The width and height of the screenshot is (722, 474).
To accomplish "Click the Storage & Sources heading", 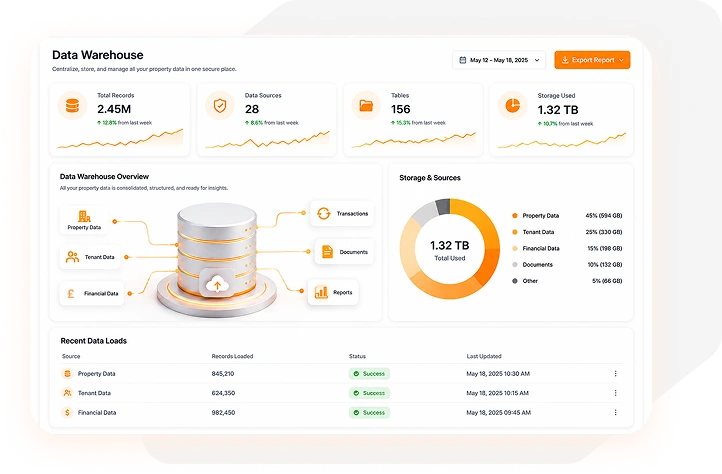I will pos(430,178).
